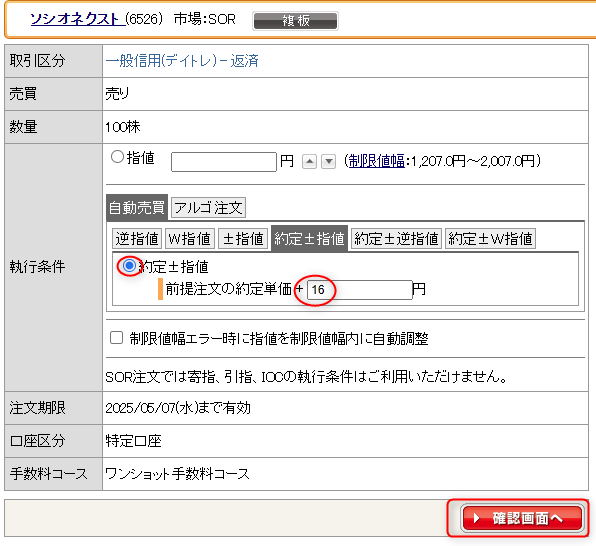596x546 pixels.
Task: Open the 制限値幅 link
Action: (377, 161)
